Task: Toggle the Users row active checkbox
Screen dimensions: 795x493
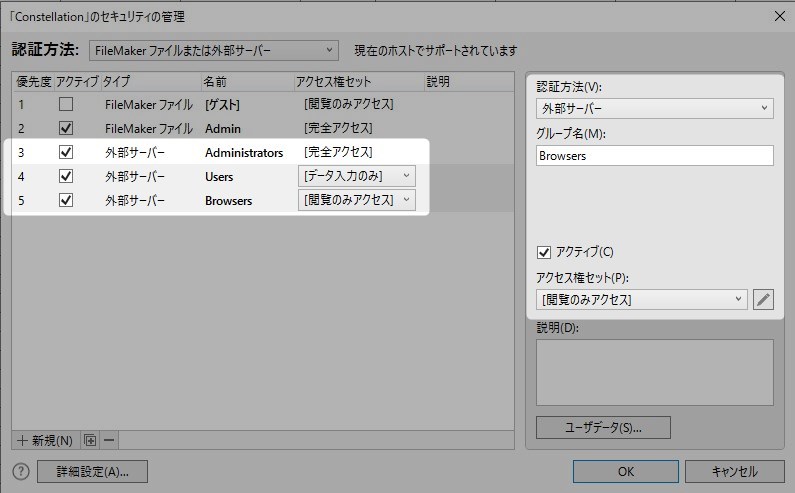Action: tap(66, 176)
